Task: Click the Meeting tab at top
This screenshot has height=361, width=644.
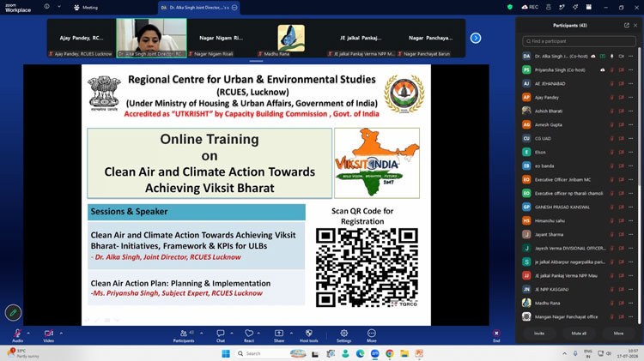Action: click(86, 8)
